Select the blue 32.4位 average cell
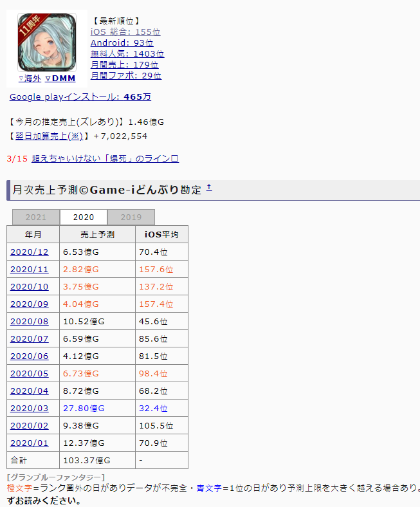 (161, 409)
